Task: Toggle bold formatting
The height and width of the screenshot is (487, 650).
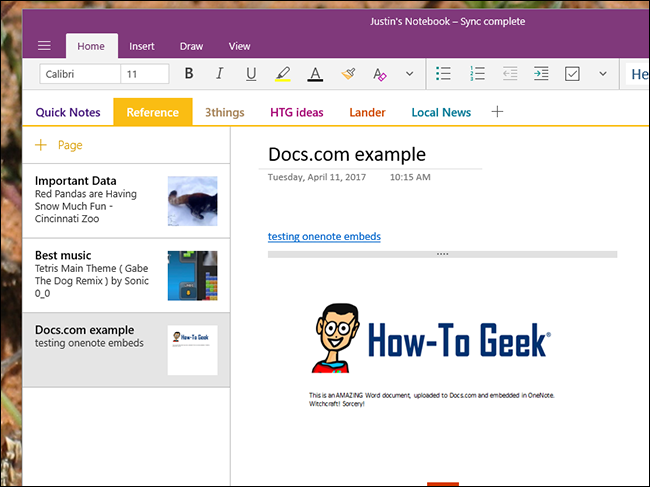Action: (189, 74)
